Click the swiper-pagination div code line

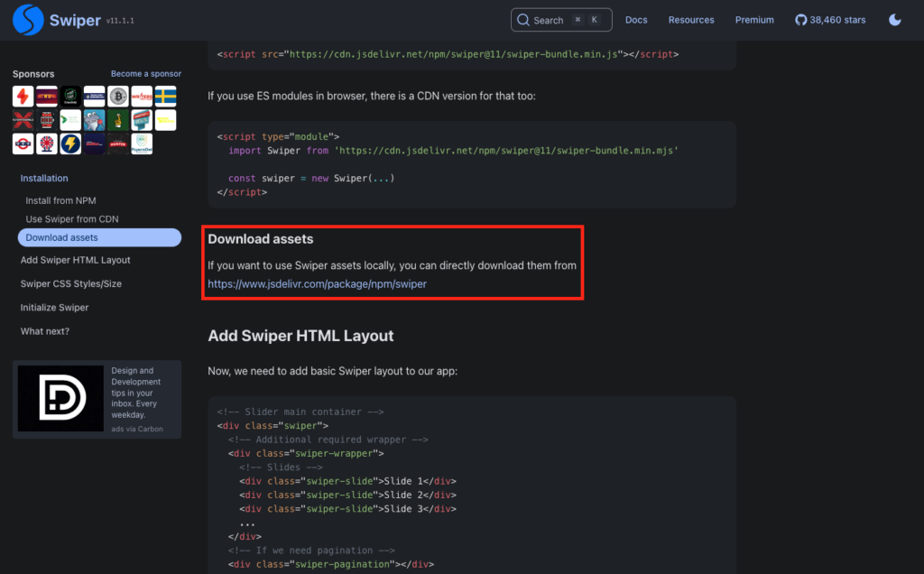(x=331, y=565)
